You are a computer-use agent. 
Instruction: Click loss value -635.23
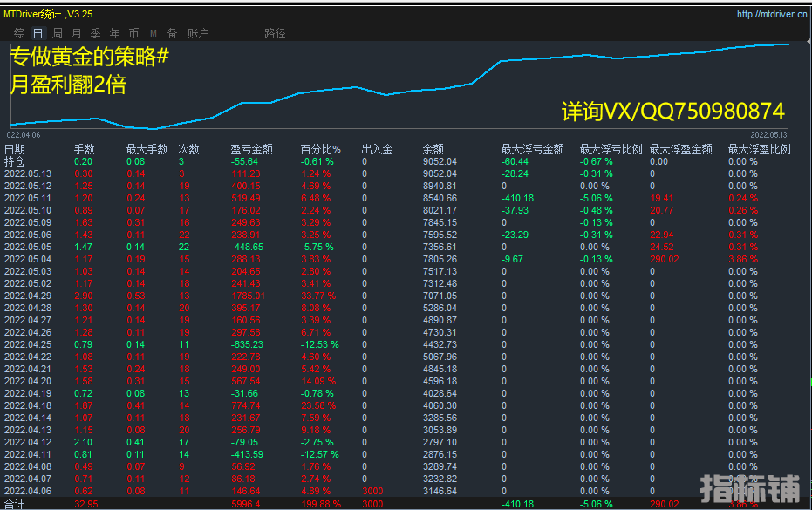(x=247, y=345)
